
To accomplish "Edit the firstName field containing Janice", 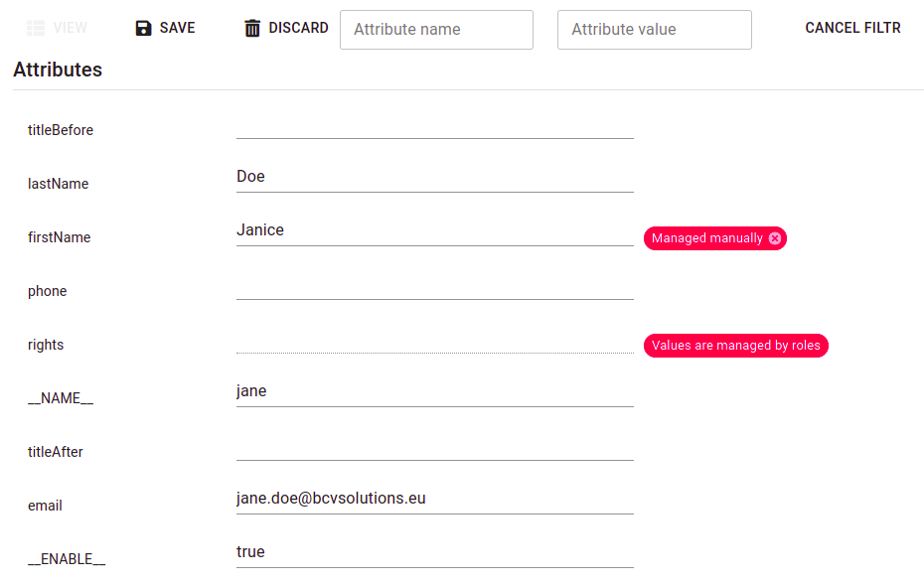I will [435, 230].
